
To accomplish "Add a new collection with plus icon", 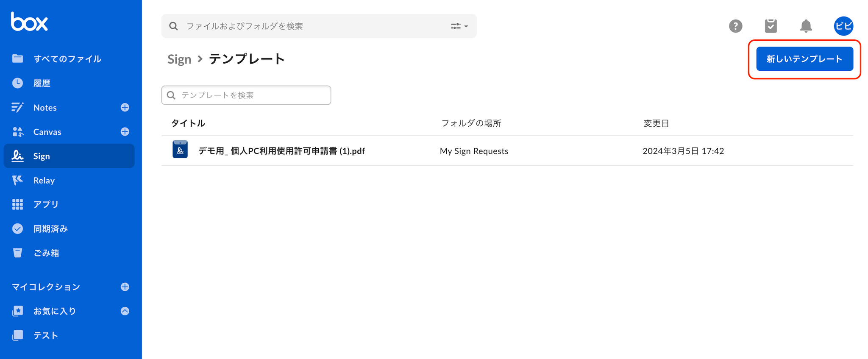I will (x=125, y=287).
